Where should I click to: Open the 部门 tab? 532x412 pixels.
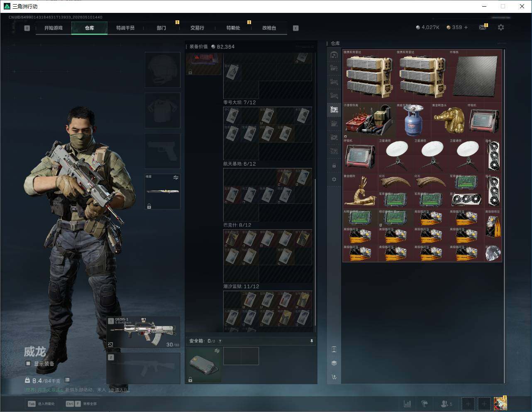pos(161,28)
